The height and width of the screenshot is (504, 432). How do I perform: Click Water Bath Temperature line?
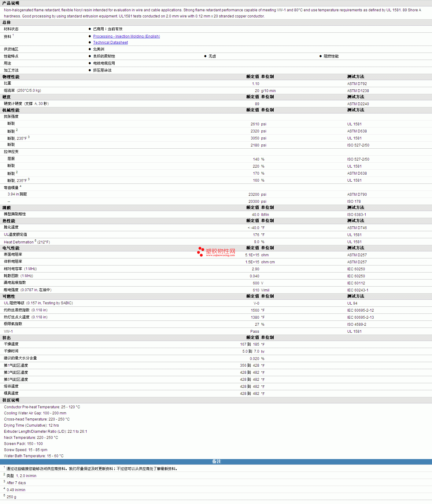pos(34,456)
